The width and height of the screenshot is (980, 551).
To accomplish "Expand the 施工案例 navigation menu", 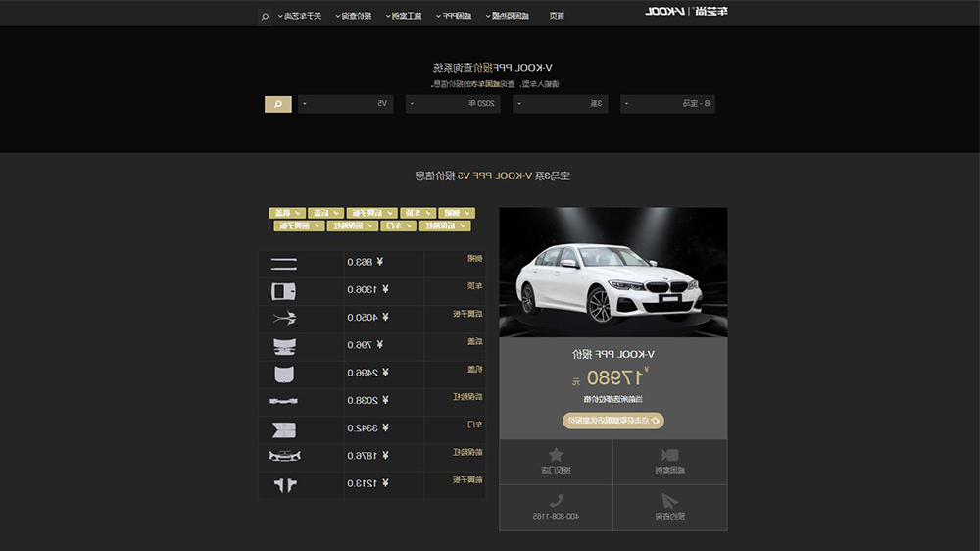I will pos(404,17).
